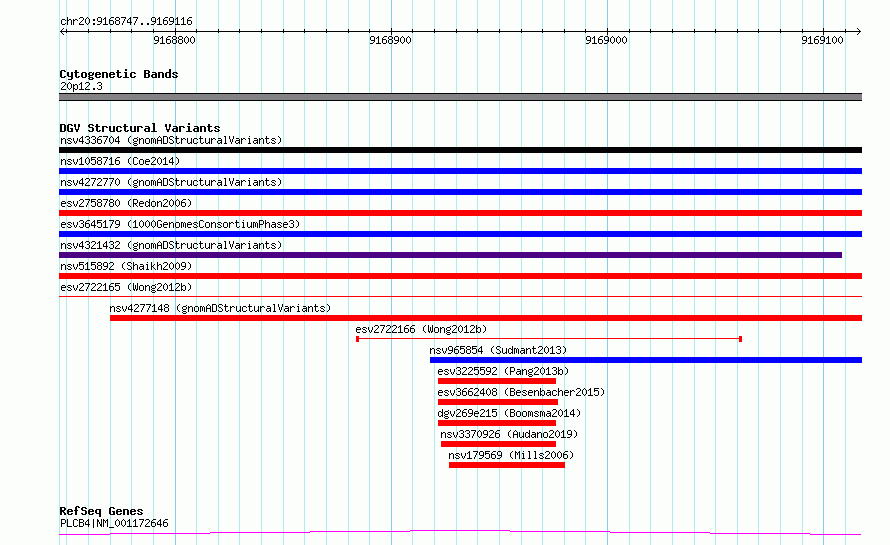890x545 pixels.
Task: Open the esv3225592 (Pang2013b) label
Action: [x=503, y=371]
